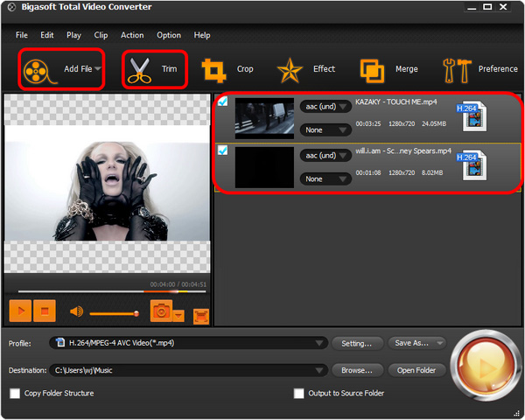Click the Trim label
Screen dimensions: 525x420
point(169,68)
